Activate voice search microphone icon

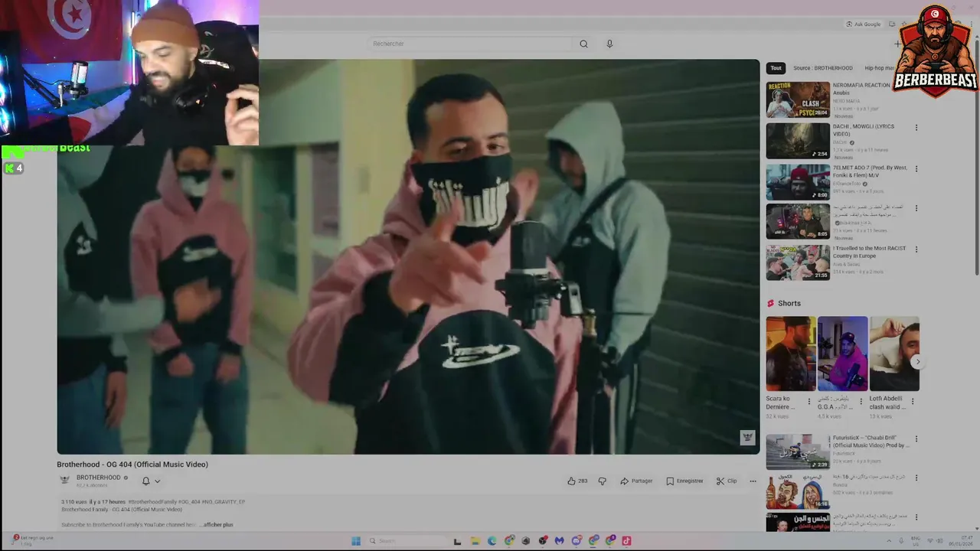point(609,44)
